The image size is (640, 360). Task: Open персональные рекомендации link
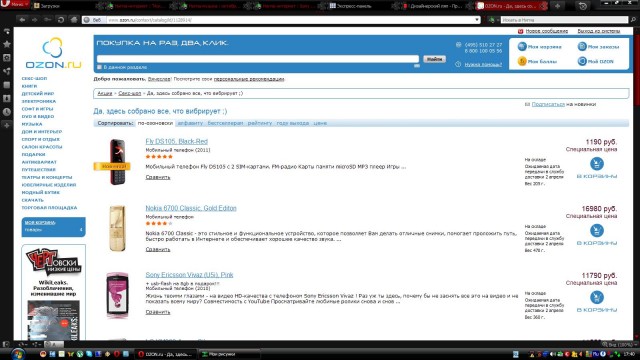pos(249,79)
